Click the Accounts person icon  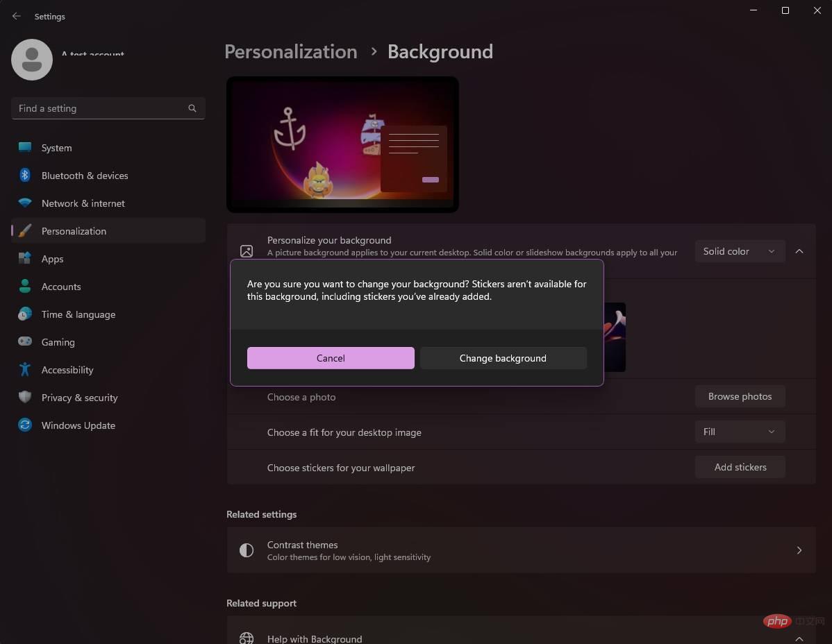click(x=25, y=286)
